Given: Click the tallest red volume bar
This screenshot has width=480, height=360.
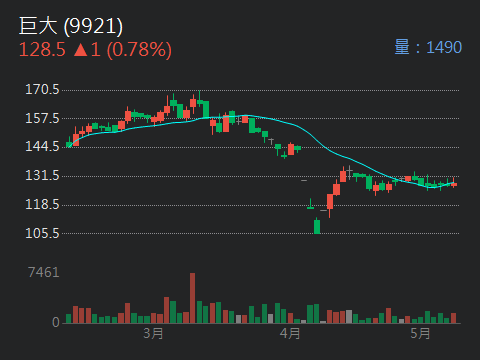Looking at the screenshot, I should pyautogui.click(x=192, y=298).
